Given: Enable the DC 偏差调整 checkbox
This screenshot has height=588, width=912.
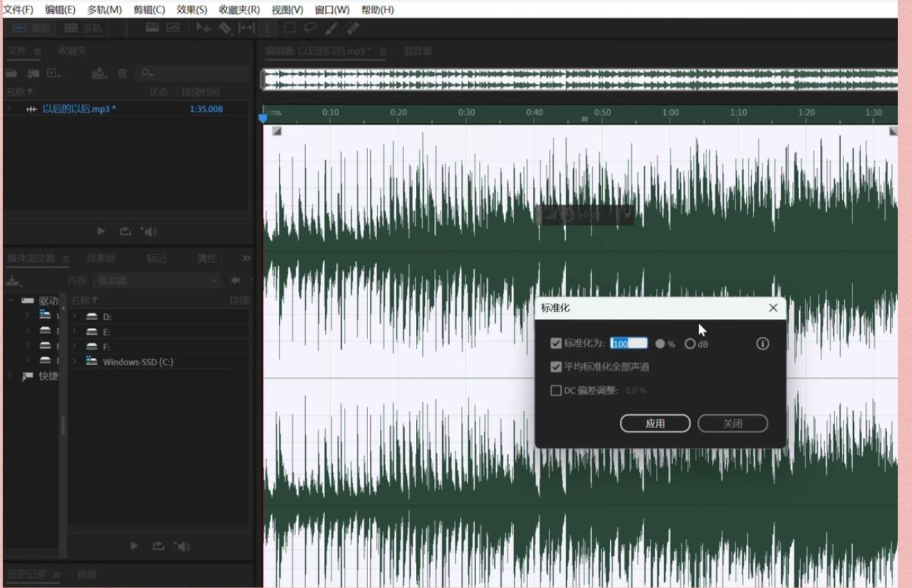Looking at the screenshot, I should pyautogui.click(x=556, y=391).
